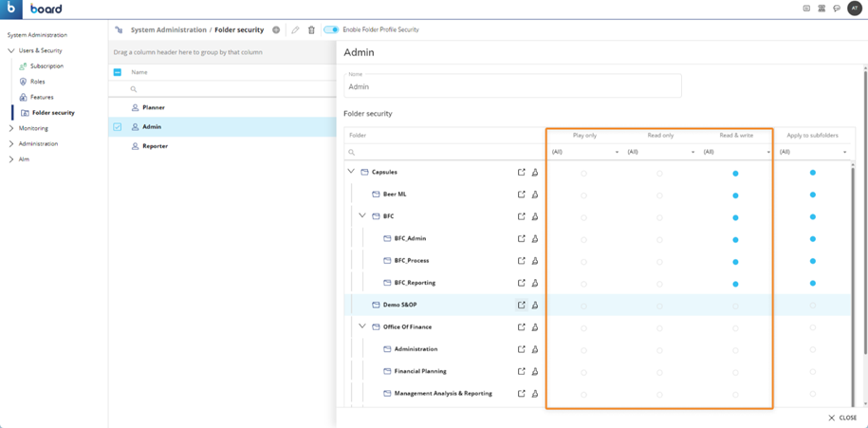Open the chat bubble icon in the top bar
The image size is (868, 428).
(837, 9)
